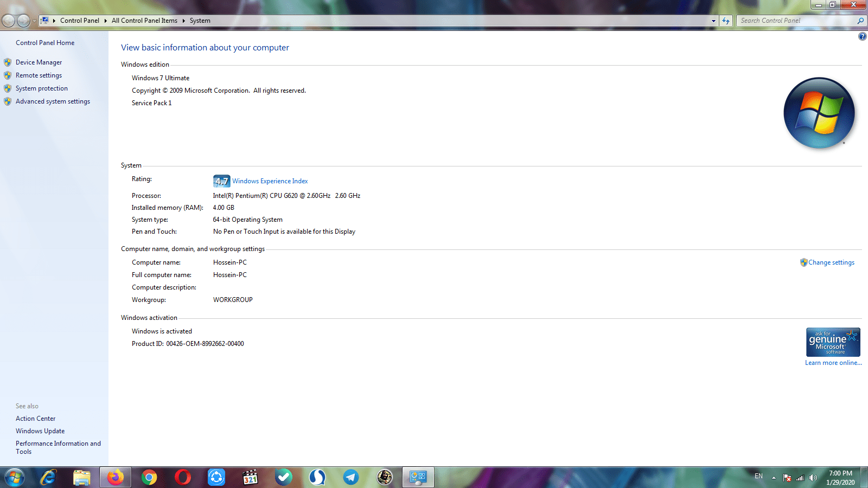The height and width of the screenshot is (488, 868).
Task: Open Windows Explorer from the taskbar
Action: (x=82, y=478)
